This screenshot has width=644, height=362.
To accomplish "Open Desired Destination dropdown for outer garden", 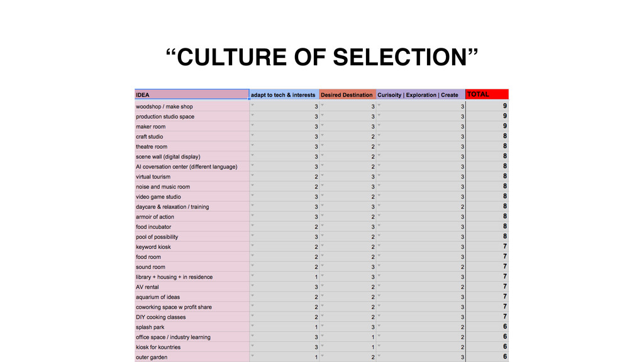I will coord(323,356).
